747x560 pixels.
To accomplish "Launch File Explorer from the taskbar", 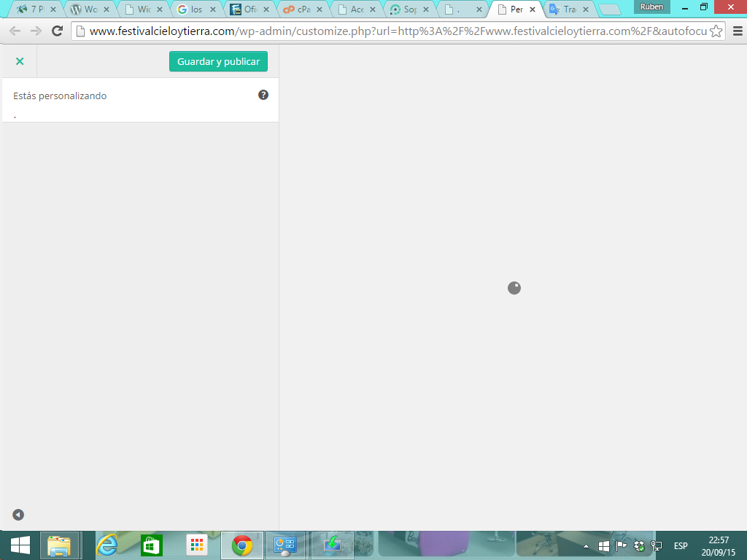I will (x=60, y=545).
